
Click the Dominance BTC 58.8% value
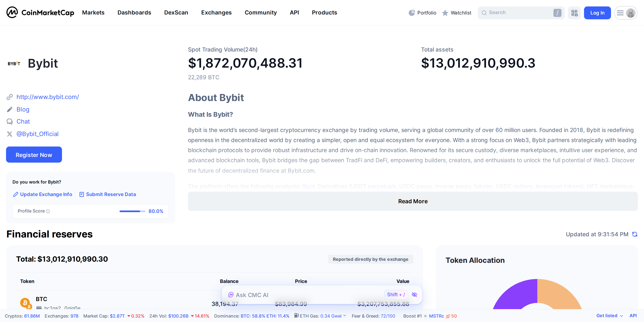click(253, 316)
